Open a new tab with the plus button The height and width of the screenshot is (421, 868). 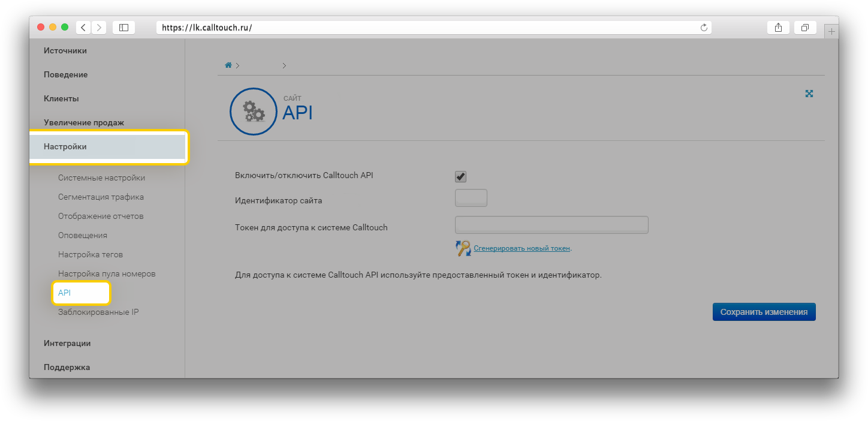(x=831, y=31)
